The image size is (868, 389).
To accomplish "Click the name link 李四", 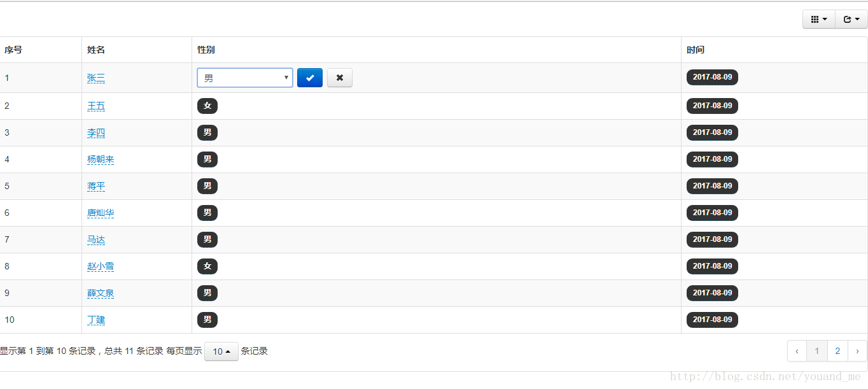I will click(96, 132).
